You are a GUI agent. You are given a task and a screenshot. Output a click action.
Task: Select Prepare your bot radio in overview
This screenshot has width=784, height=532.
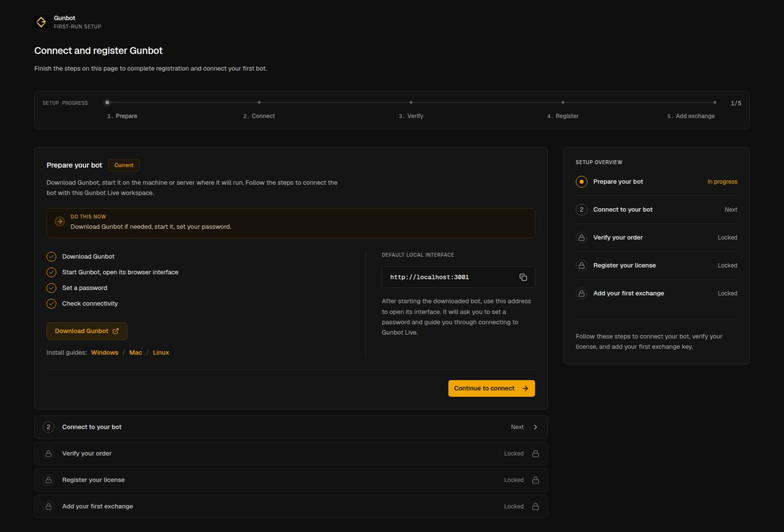(x=581, y=182)
